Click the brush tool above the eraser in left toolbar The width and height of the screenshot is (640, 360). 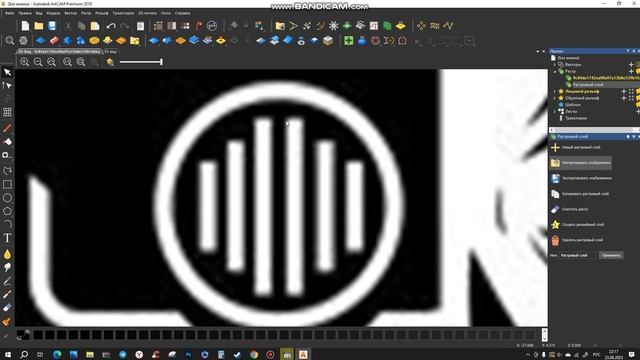point(7,294)
